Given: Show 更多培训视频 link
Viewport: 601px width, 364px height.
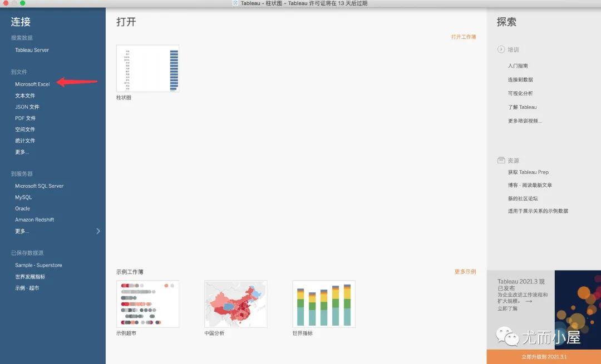Looking at the screenshot, I should coord(525,121).
